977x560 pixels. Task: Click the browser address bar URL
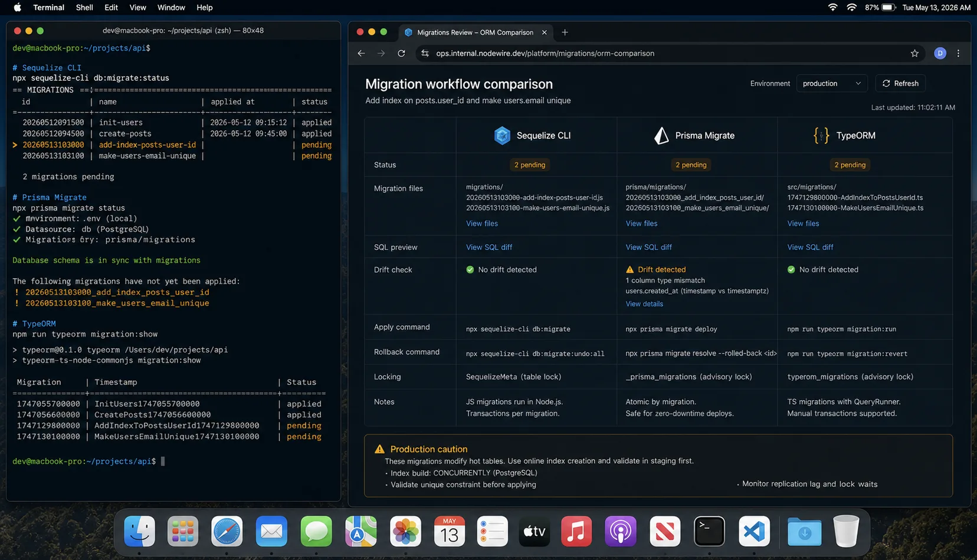tap(545, 53)
